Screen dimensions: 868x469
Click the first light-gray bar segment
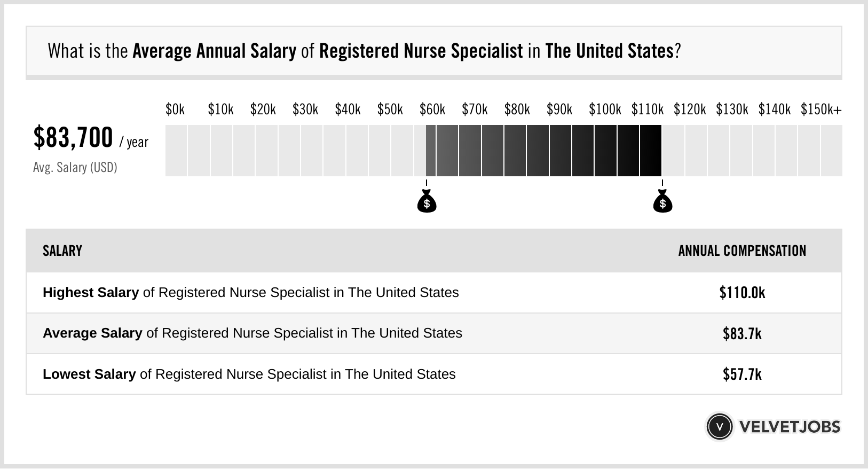(x=176, y=151)
